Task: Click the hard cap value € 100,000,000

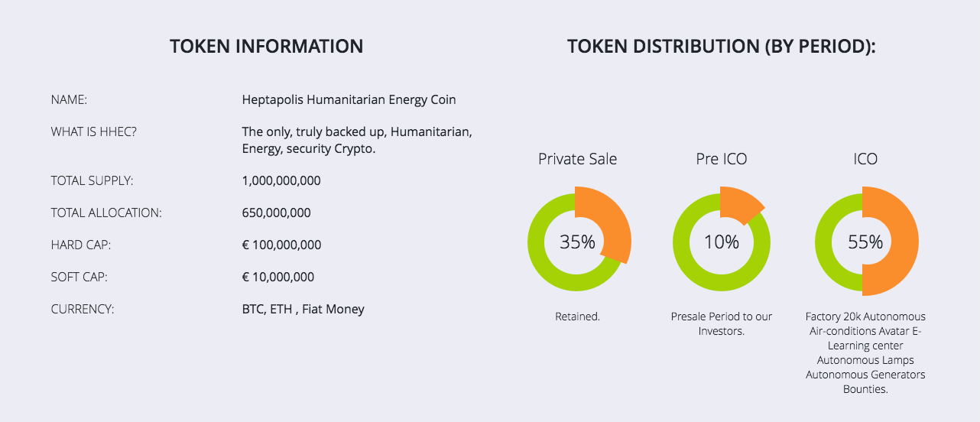Action: point(281,245)
